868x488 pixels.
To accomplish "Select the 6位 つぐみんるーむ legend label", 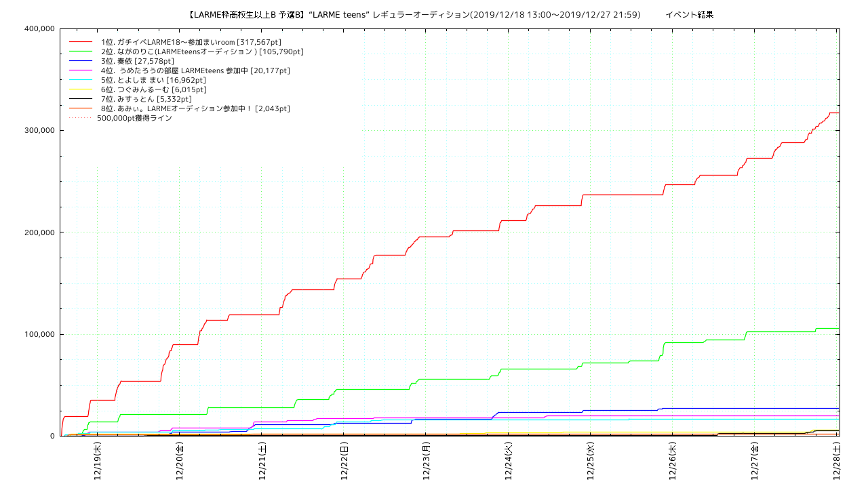I will 154,89.
